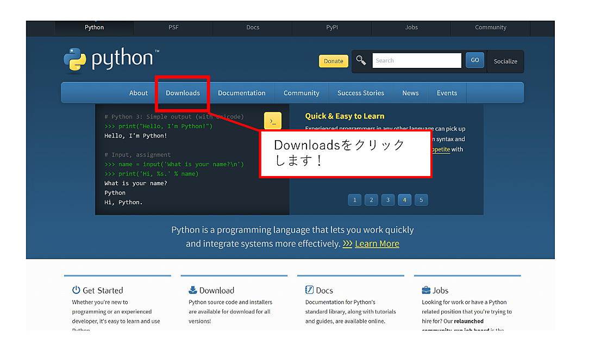Click the 'What is your name?' output line
Image resolution: width=601 pixels, height=364 pixels.
point(136,183)
